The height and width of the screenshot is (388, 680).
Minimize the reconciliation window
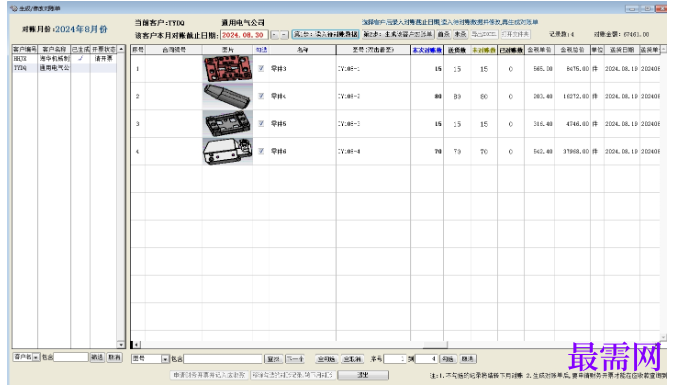point(632,8)
